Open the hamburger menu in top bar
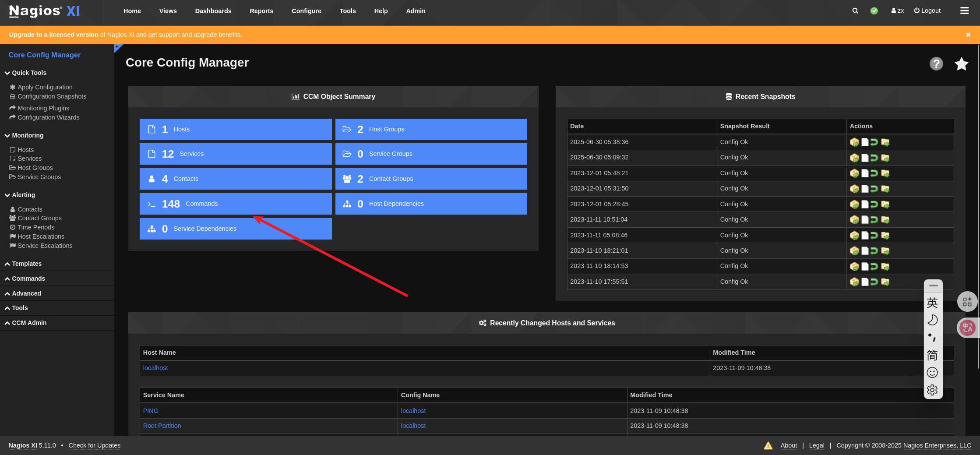 964,11
